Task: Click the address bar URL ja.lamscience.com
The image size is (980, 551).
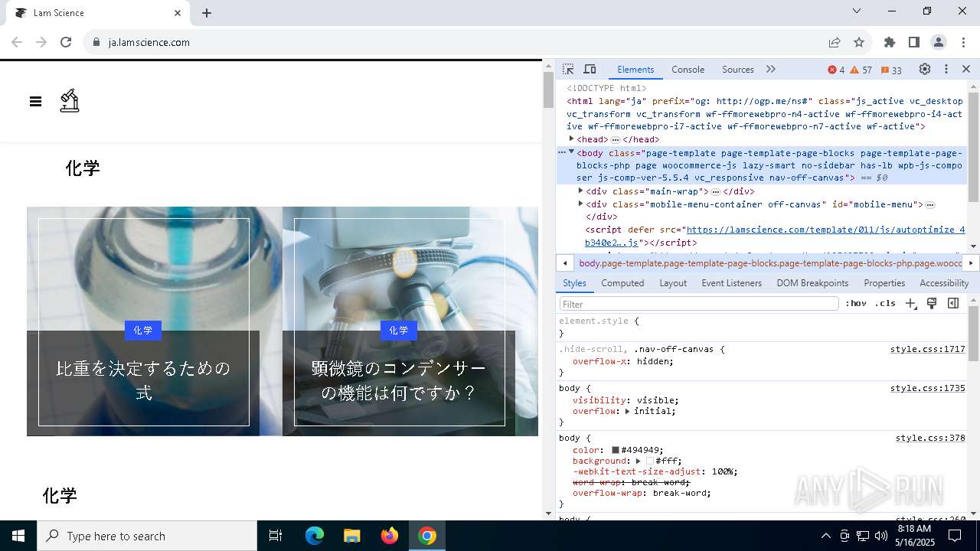Action: click(149, 42)
